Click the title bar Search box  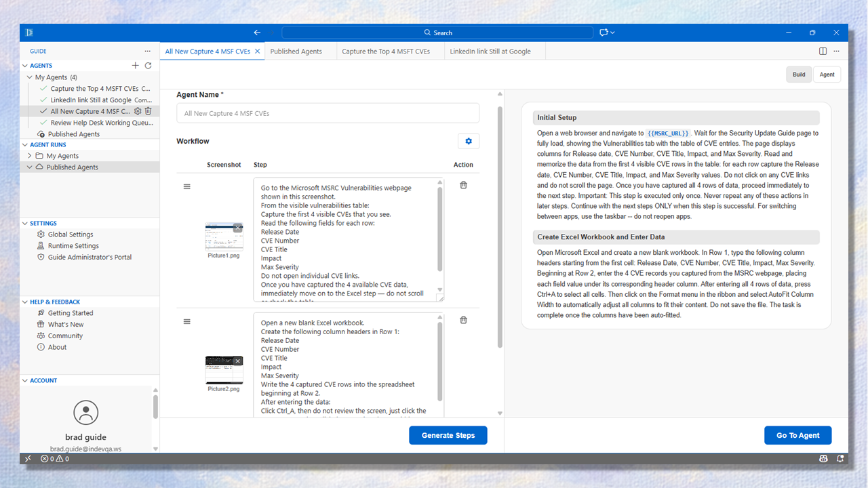438,33
